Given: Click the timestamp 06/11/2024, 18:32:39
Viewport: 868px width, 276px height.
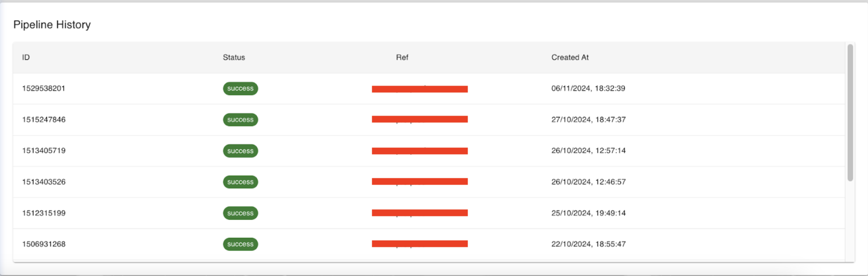Looking at the screenshot, I should tap(588, 88).
